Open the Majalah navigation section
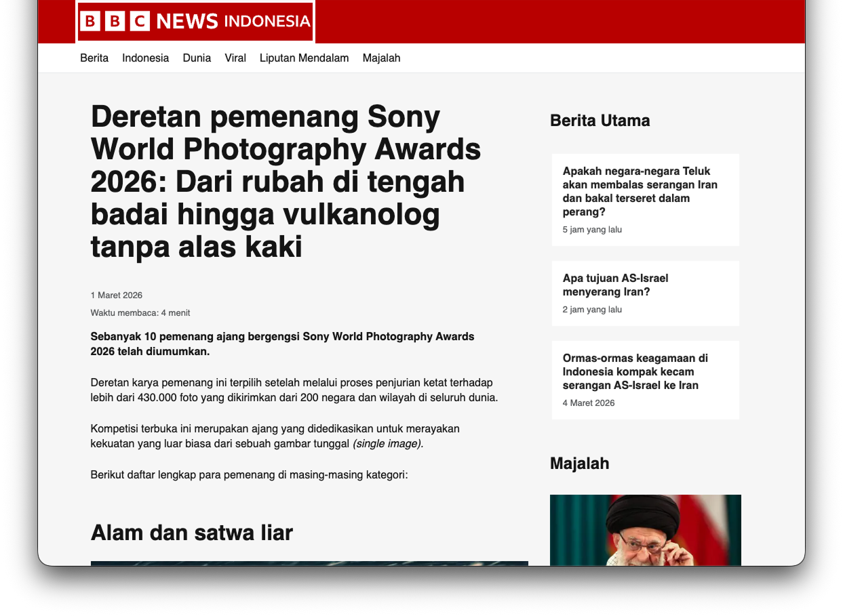843x616 pixels. [381, 58]
